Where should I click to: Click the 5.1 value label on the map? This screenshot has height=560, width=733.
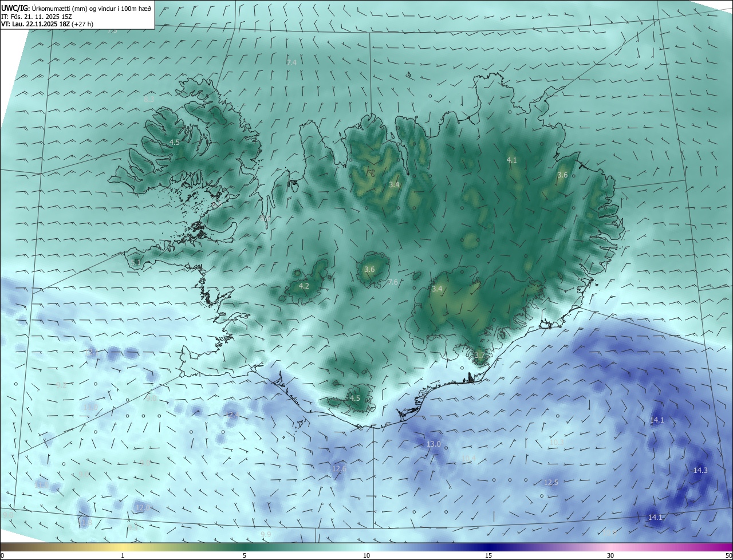click(x=136, y=262)
